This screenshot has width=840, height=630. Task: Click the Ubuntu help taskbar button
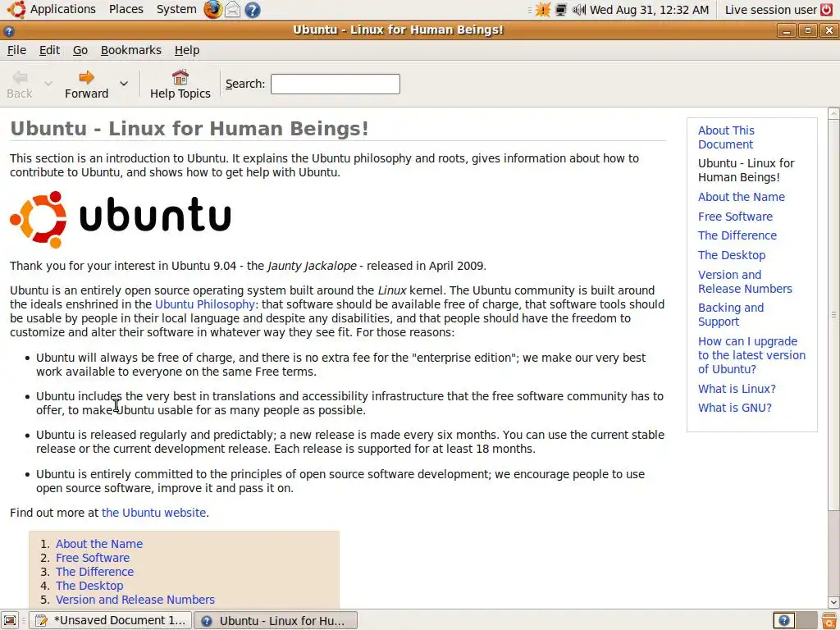click(275, 620)
